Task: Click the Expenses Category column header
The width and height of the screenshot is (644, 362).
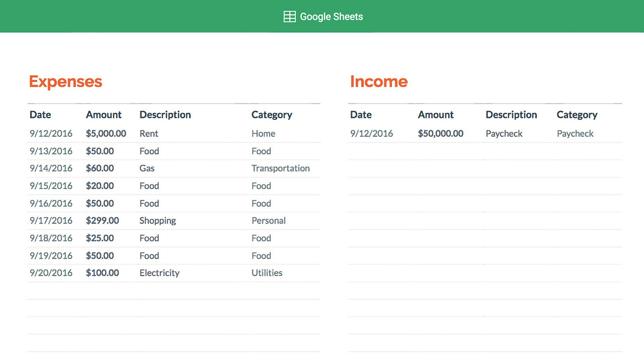Action: [x=272, y=115]
